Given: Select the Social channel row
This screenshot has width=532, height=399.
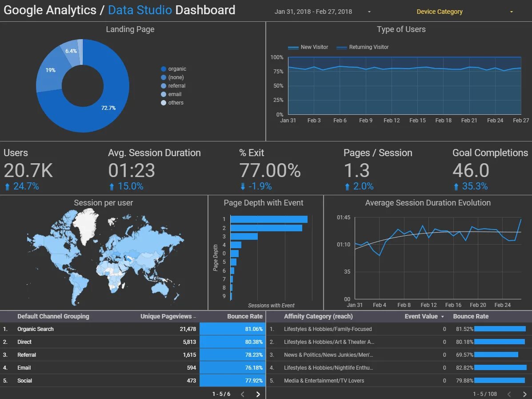Looking at the screenshot, I should pyautogui.click(x=133, y=381).
